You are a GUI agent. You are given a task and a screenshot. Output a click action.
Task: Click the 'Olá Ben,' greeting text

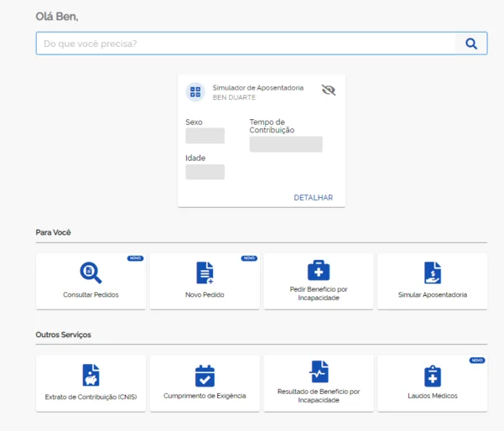(57, 17)
